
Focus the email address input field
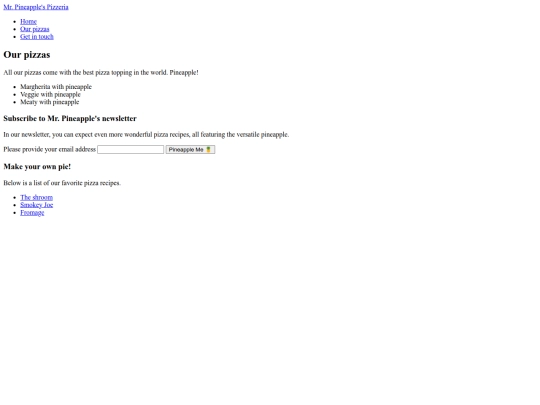pos(131,149)
